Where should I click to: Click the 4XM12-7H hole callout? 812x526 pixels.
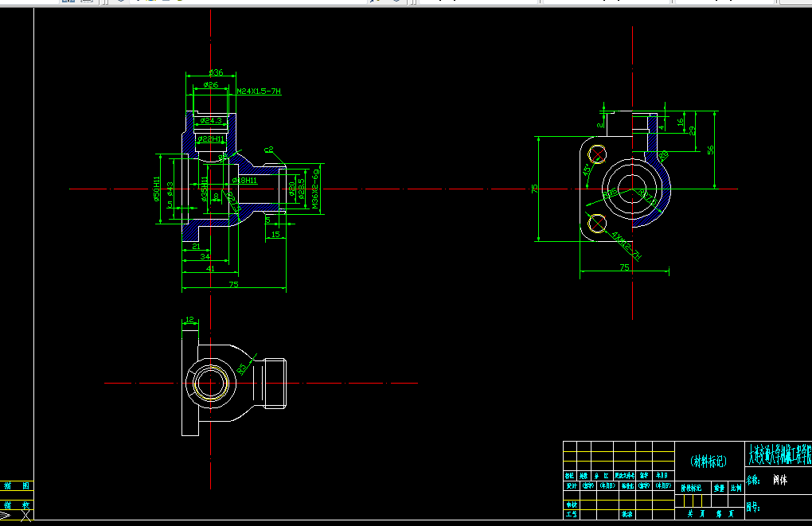[x=627, y=246]
